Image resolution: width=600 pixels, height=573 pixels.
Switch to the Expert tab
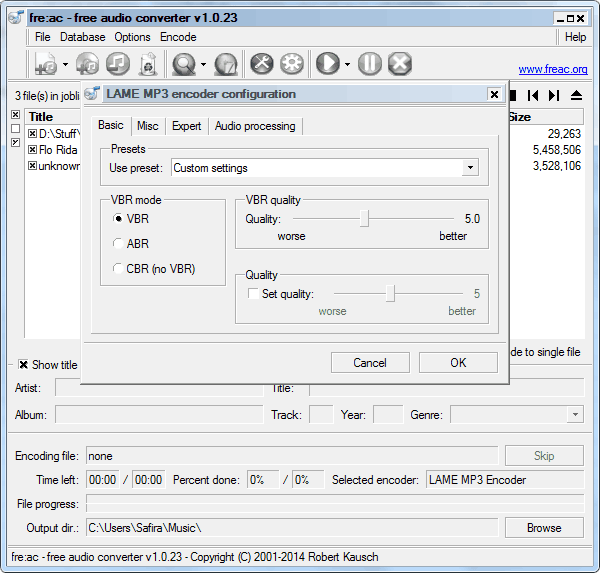point(186,126)
